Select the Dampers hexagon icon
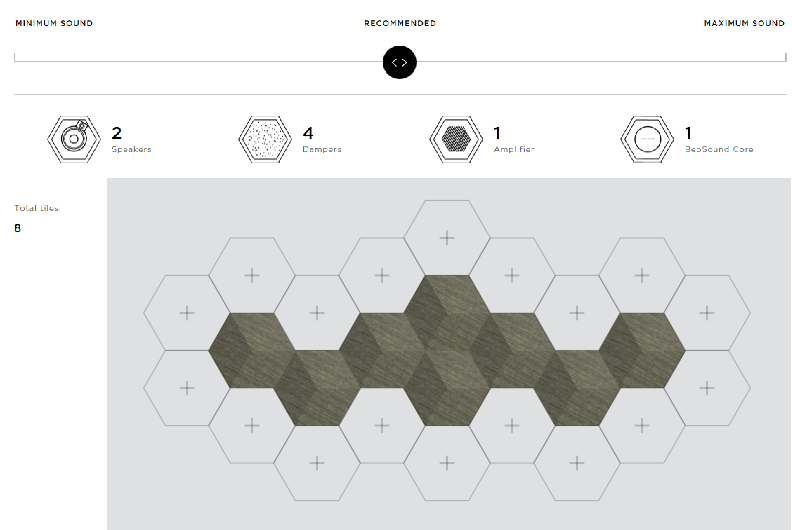Screen dimensions: 792x530 coord(265,139)
